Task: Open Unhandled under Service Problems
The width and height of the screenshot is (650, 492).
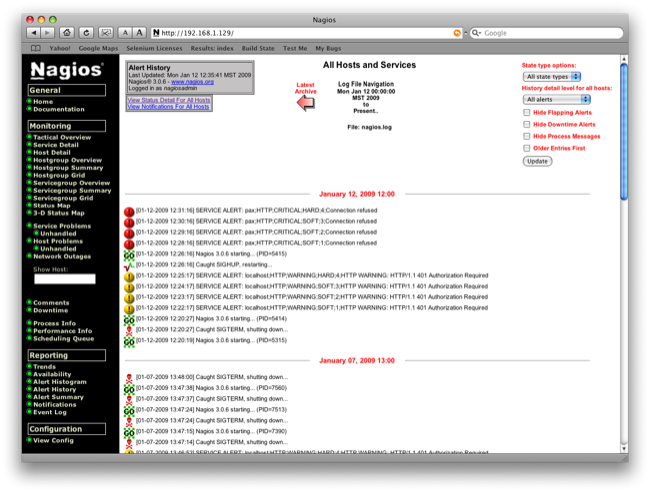Action: [x=58, y=234]
